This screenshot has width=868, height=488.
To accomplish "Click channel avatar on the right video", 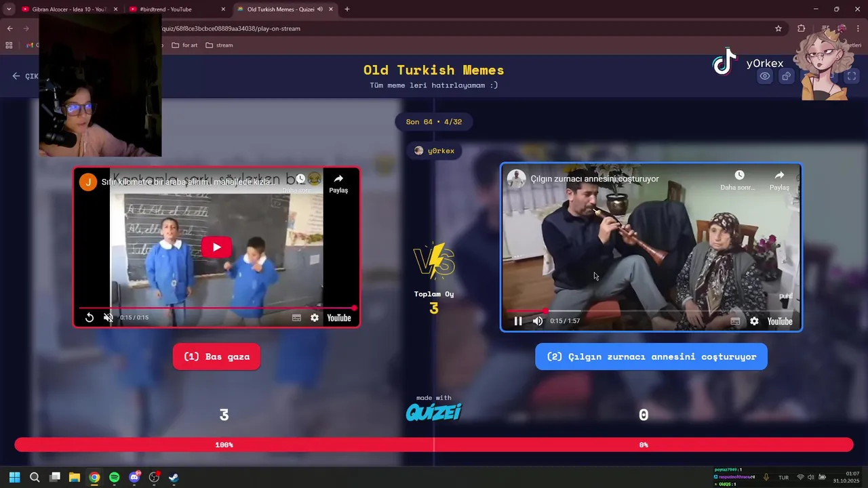I will (x=517, y=179).
